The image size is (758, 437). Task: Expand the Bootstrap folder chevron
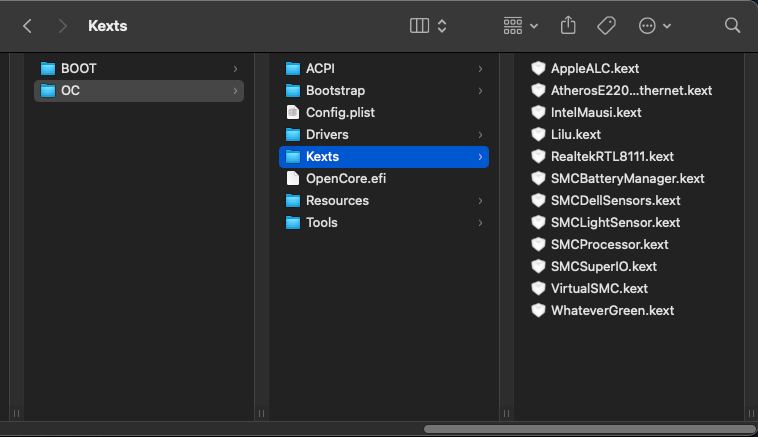point(480,91)
